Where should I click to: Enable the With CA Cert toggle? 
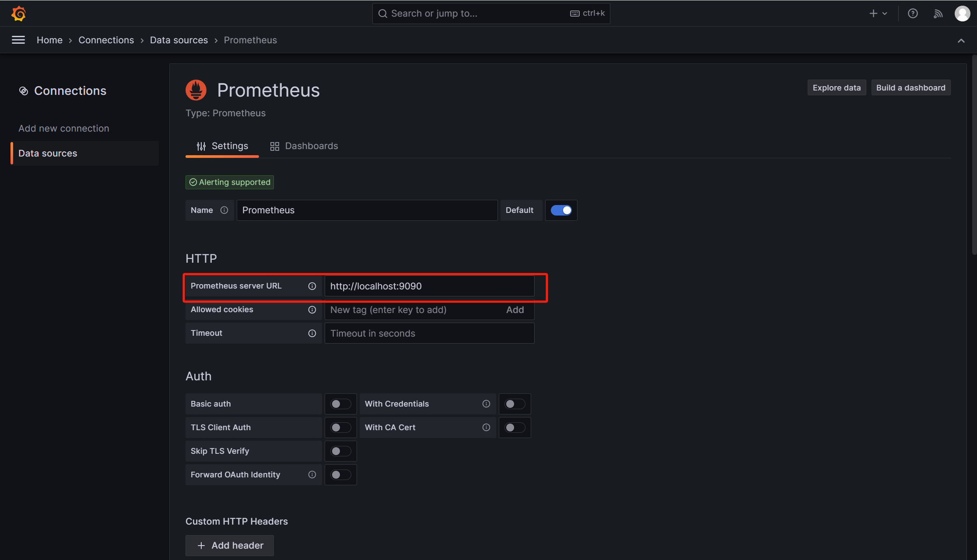tap(515, 428)
